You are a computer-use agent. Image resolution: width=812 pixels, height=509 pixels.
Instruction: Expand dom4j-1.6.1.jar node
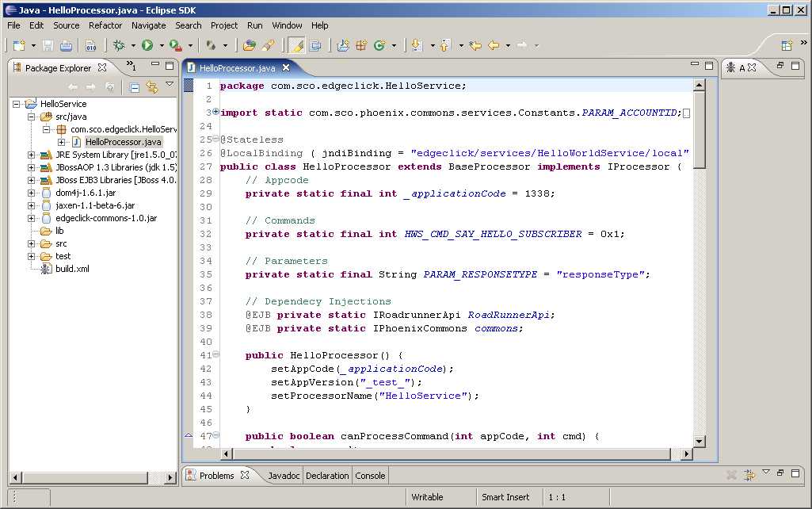click(31, 193)
